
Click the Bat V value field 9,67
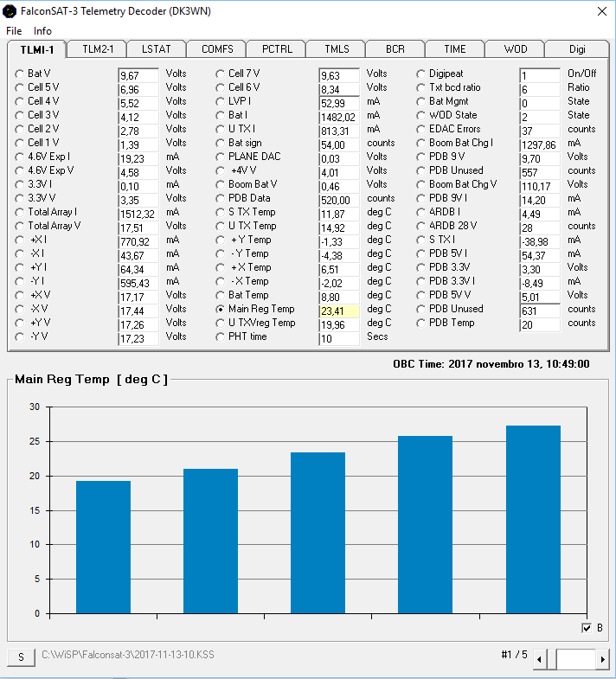[x=138, y=75]
